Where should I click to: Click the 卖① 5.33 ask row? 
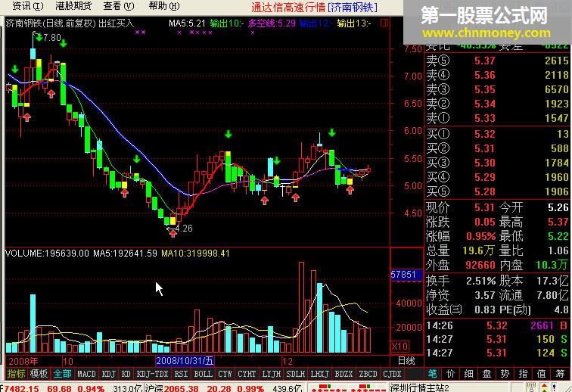coord(498,118)
